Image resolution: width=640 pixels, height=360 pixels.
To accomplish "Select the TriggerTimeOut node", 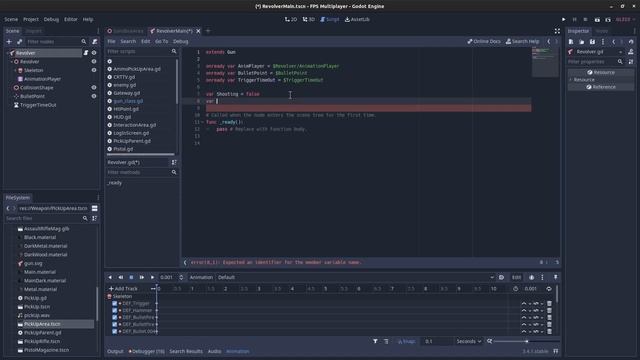I will 38,105.
